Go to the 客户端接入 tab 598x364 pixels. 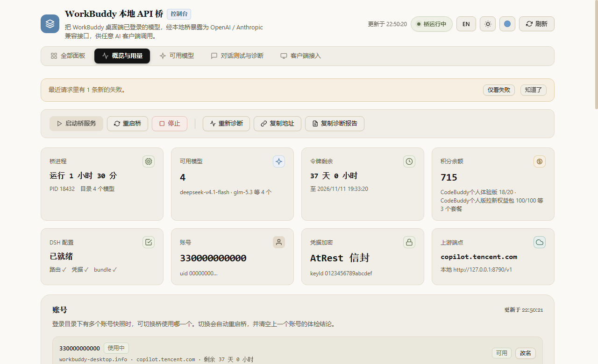pos(301,56)
